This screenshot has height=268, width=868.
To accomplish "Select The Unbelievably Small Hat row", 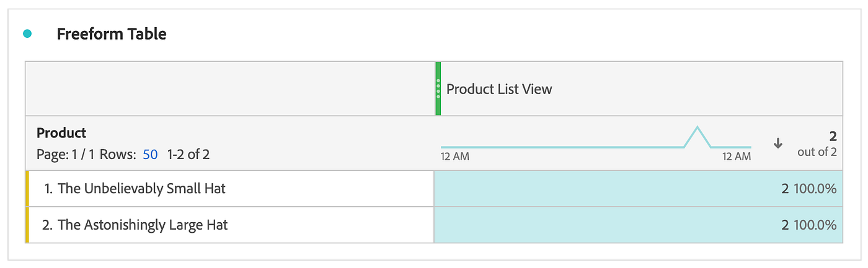I will tap(141, 188).
